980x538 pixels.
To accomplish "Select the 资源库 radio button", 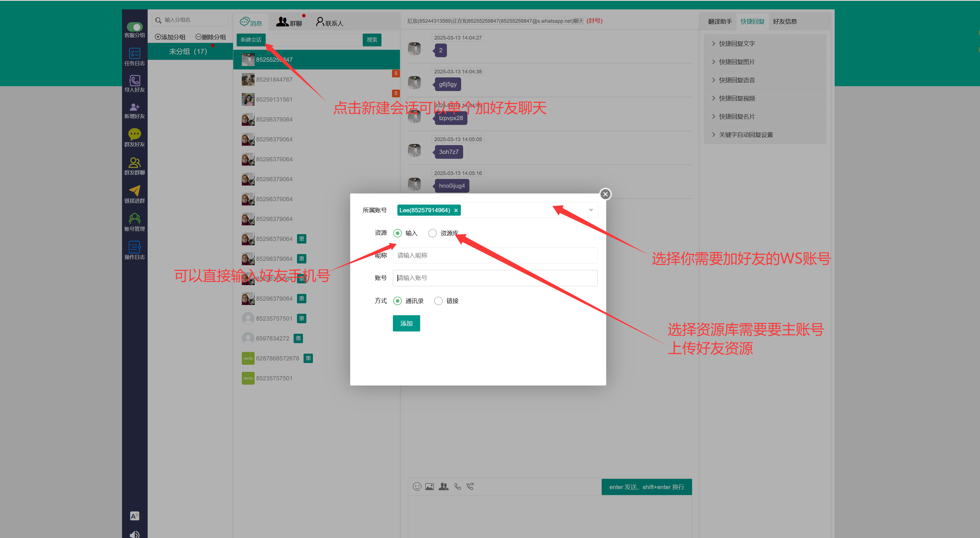I will tap(432, 233).
